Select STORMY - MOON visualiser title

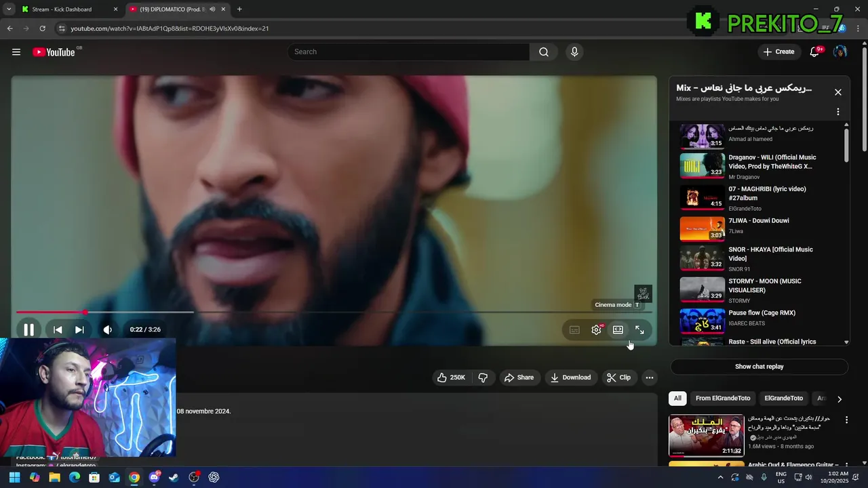pyautogui.click(x=765, y=285)
